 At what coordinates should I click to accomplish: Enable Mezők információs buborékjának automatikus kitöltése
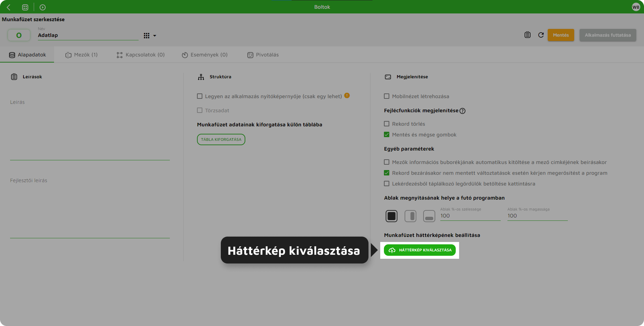(x=387, y=162)
